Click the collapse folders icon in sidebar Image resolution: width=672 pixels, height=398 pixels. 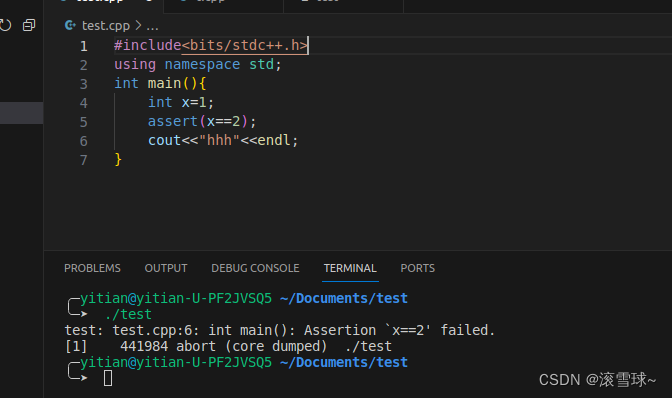click(29, 25)
